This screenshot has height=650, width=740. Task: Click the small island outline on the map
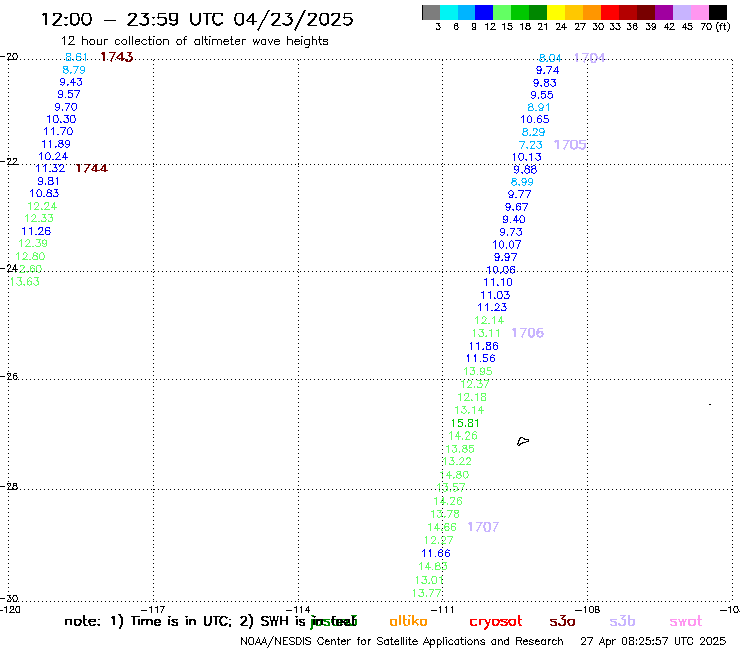click(x=523, y=441)
